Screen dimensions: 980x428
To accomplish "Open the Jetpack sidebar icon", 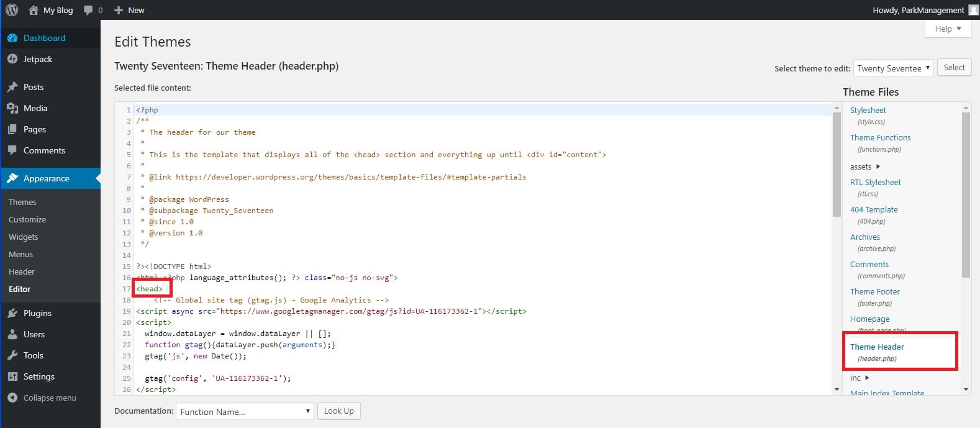I will 12,59.
